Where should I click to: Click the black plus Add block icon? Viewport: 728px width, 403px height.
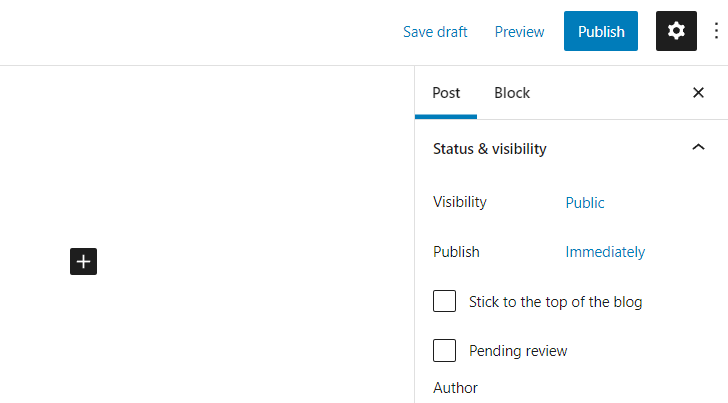click(x=84, y=262)
